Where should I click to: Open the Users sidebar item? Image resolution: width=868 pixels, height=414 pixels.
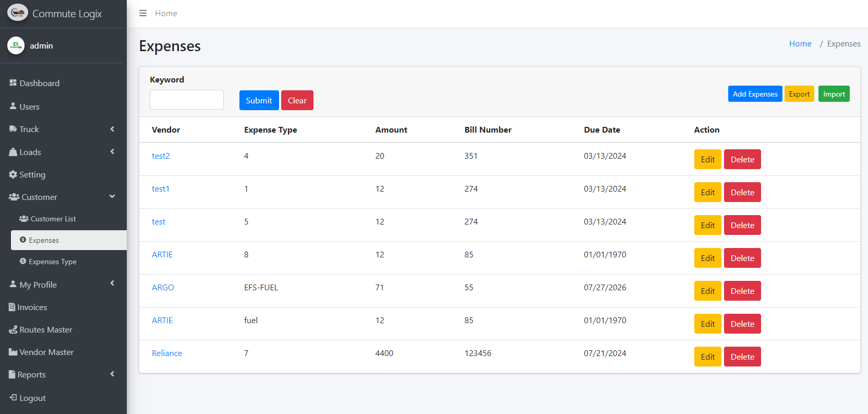pyautogui.click(x=29, y=107)
